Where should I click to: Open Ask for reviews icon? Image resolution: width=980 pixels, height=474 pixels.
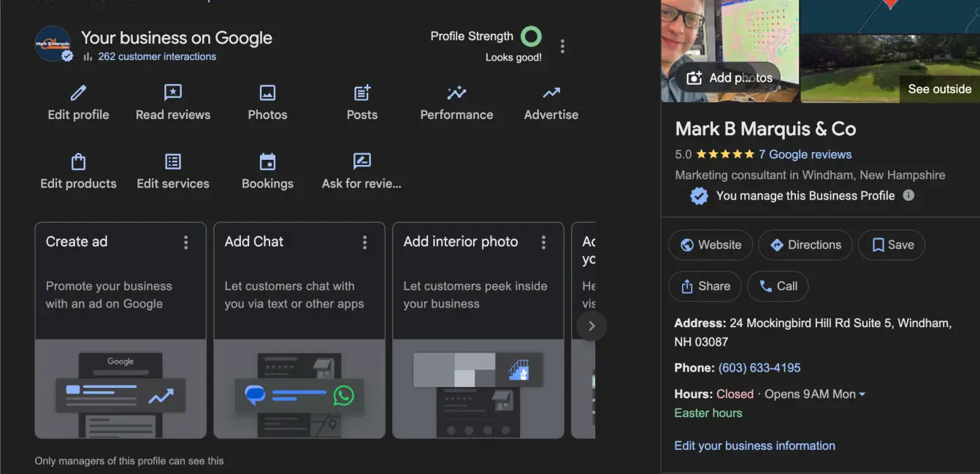coord(362,161)
